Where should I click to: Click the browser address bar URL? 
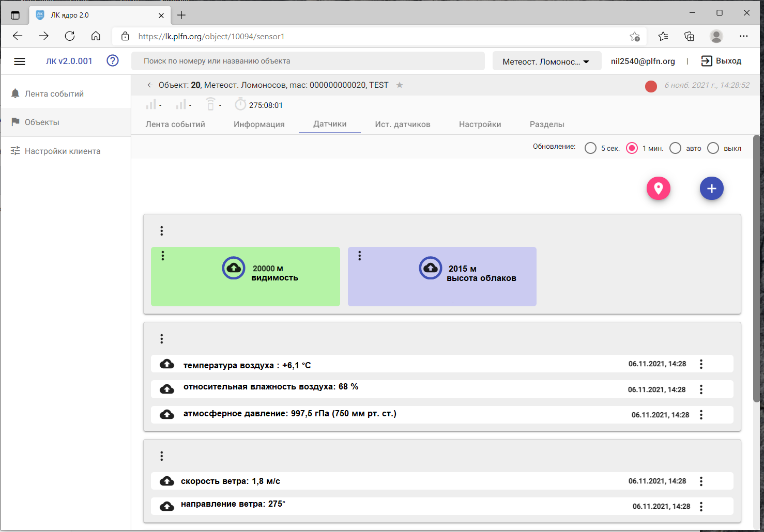tap(211, 37)
